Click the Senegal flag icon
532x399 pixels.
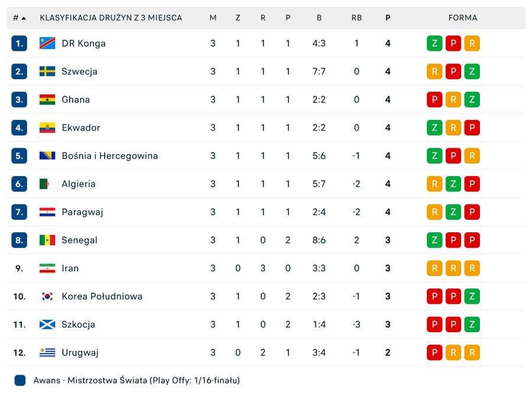click(47, 240)
